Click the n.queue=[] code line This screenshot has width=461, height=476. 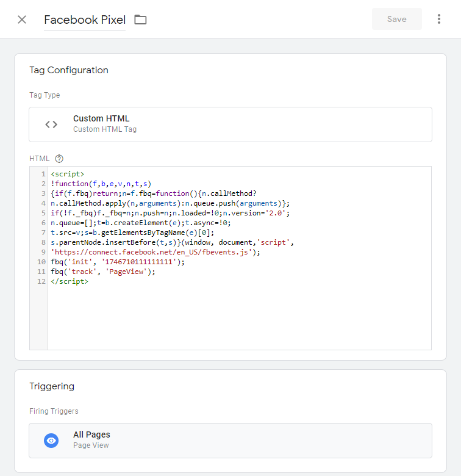141,223
